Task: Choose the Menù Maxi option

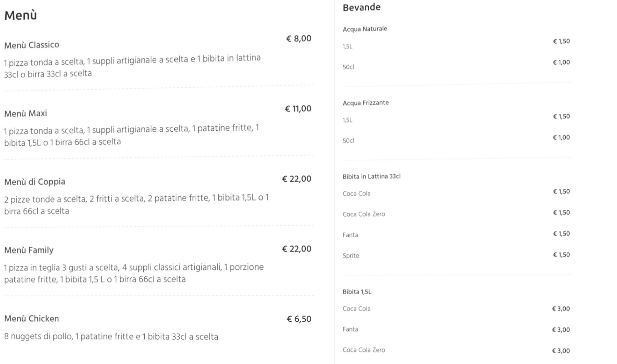Action: (x=26, y=113)
